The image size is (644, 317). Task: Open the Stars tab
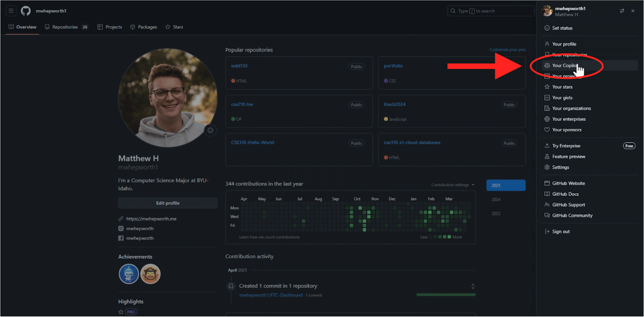(x=174, y=27)
